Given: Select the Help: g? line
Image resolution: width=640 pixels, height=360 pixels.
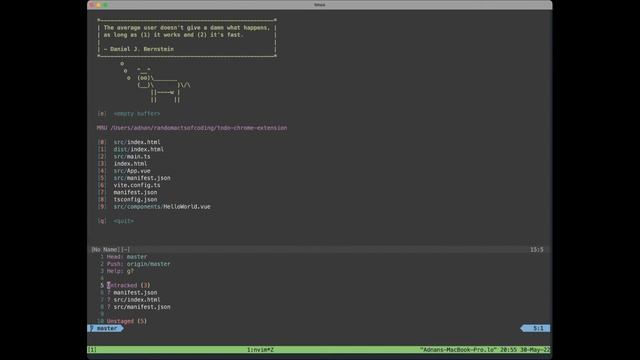Looking at the screenshot, I should [x=120, y=271].
